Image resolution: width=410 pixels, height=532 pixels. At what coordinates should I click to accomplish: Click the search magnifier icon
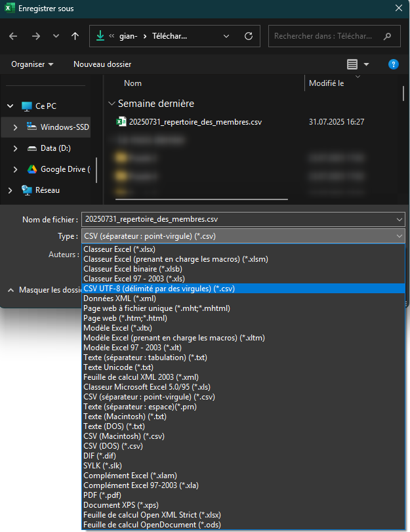pos(387,36)
